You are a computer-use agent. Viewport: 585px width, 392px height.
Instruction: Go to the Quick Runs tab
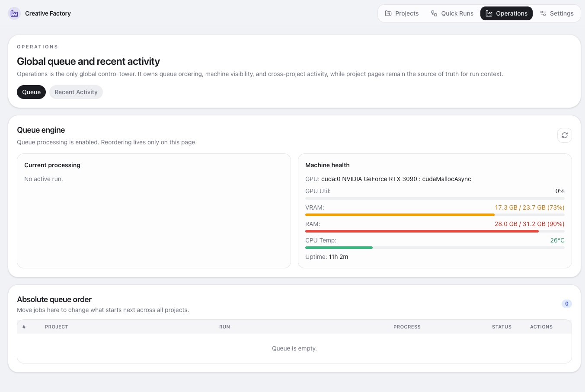[x=452, y=13]
